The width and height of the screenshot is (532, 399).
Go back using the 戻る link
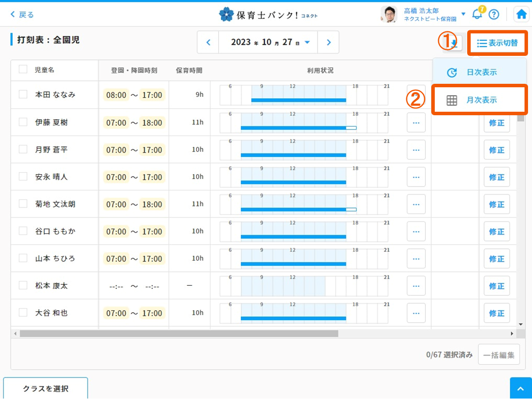(x=22, y=14)
